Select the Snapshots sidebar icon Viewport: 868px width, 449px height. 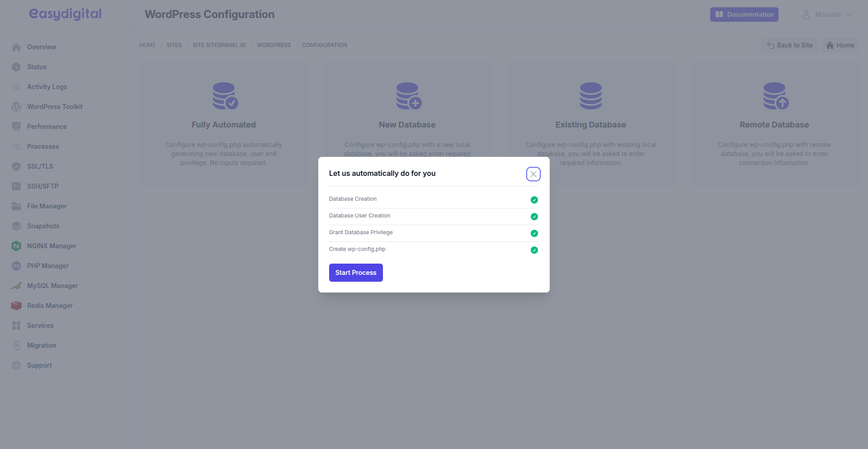16,226
